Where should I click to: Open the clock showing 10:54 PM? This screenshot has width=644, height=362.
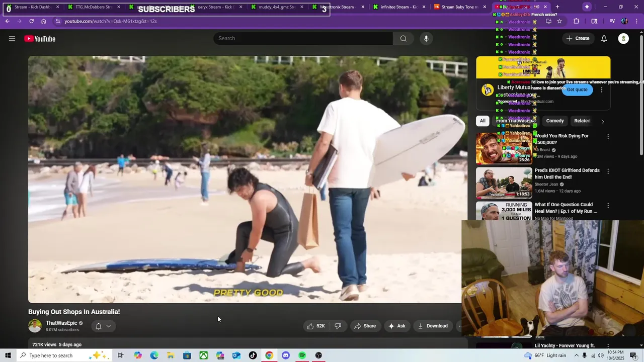coord(616,355)
